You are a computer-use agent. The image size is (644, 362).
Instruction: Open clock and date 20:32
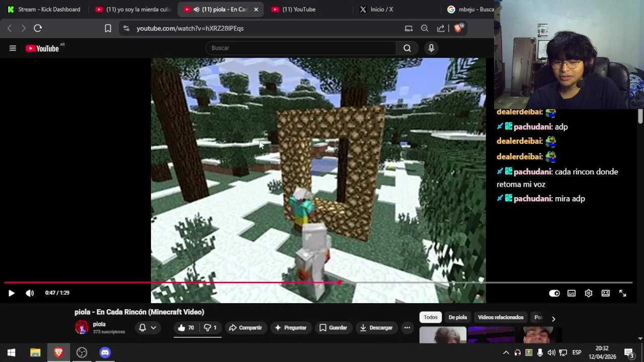[602, 352]
